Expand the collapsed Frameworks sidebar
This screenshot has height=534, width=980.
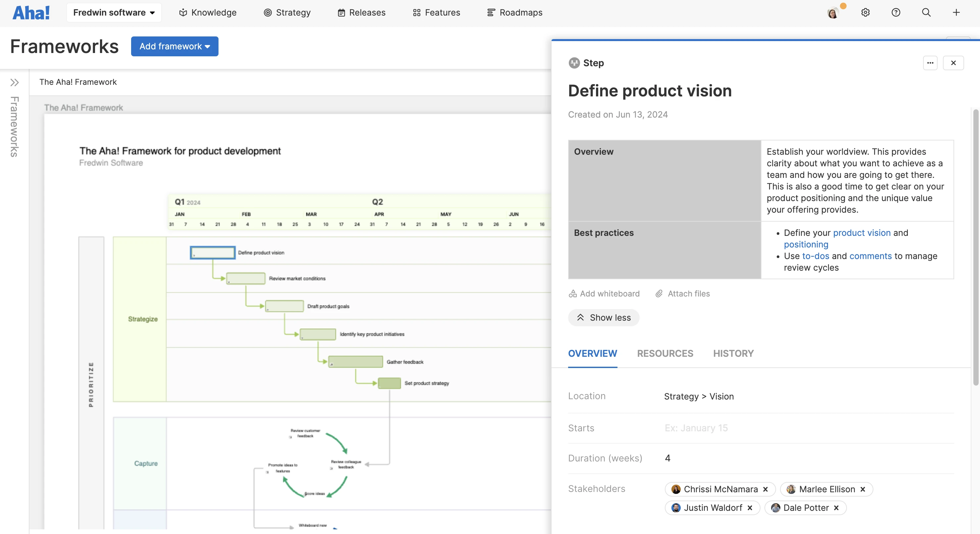[x=15, y=82]
